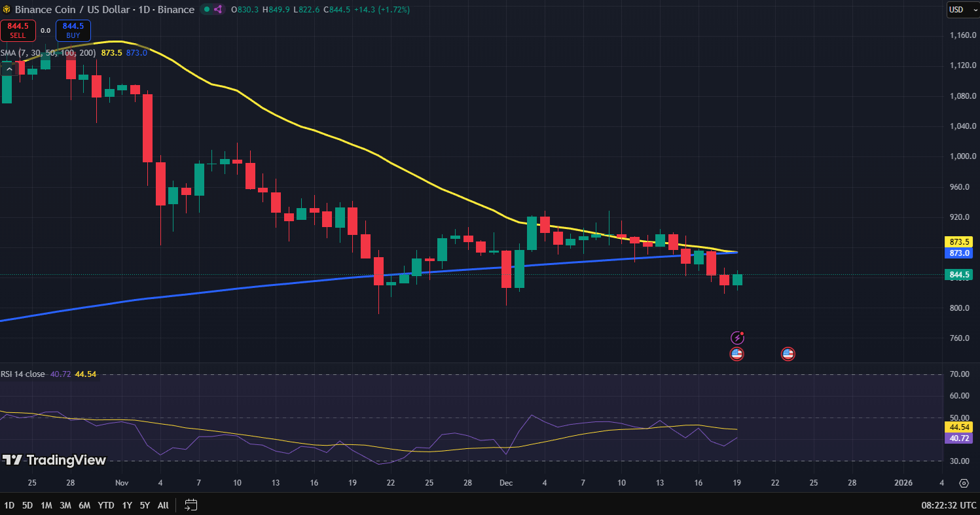This screenshot has height=515, width=980.
Task: Select the SMA indicator legend label
Action: 48,52
